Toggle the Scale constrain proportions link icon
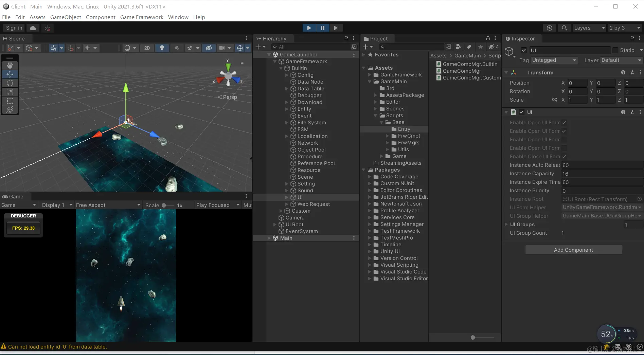Image resolution: width=644 pixels, height=355 pixels. pos(554,100)
